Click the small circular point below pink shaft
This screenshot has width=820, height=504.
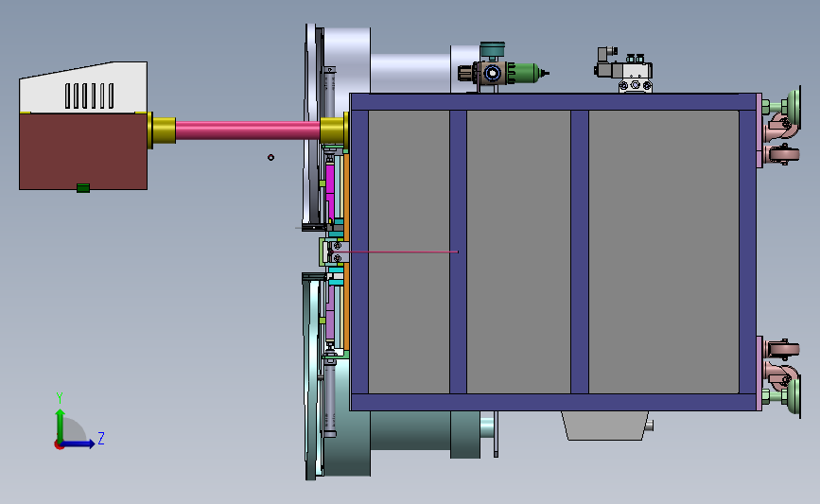pyautogui.click(x=270, y=157)
